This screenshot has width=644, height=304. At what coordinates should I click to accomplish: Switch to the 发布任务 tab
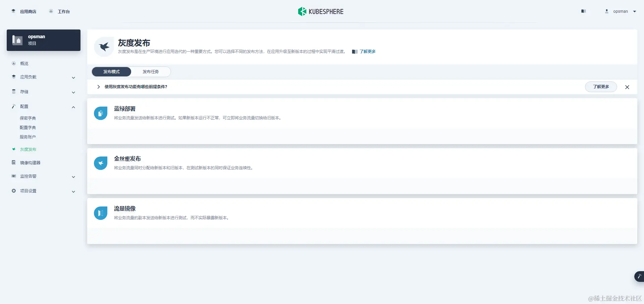coord(151,71)
